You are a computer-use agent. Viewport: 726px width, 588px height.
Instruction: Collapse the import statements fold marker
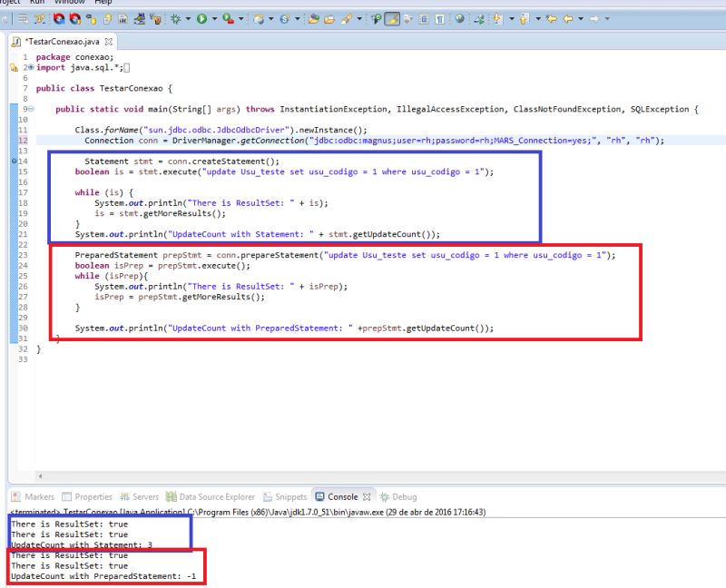coord(32,67)
